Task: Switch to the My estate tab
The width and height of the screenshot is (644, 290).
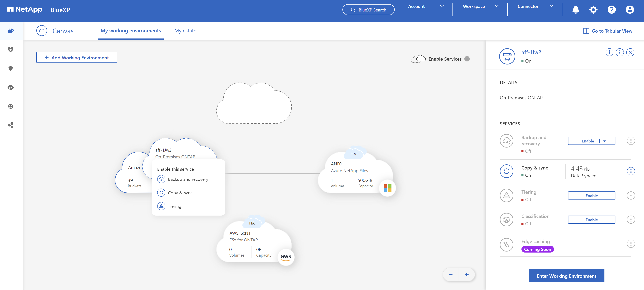Action: tap(185, 30)
